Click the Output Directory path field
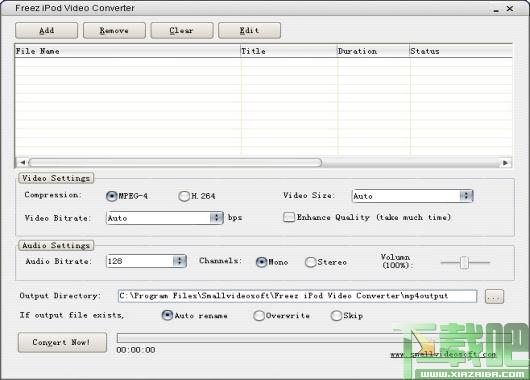 (x=297, y=296)
